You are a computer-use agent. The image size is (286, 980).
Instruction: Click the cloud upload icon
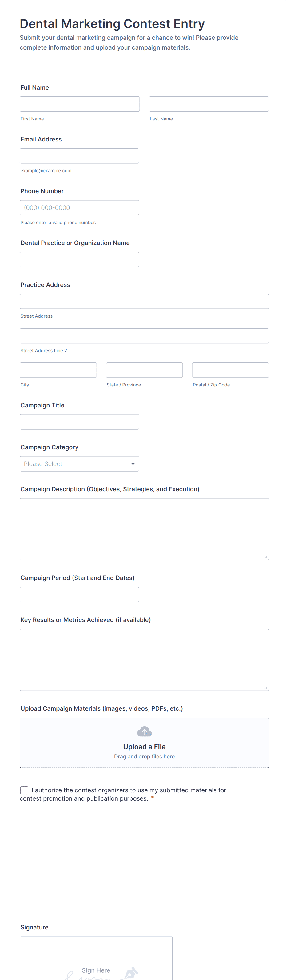[x=144, y=731]
